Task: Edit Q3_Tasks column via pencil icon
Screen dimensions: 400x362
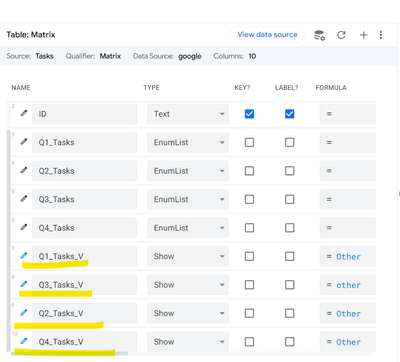Action: [24, 199]
